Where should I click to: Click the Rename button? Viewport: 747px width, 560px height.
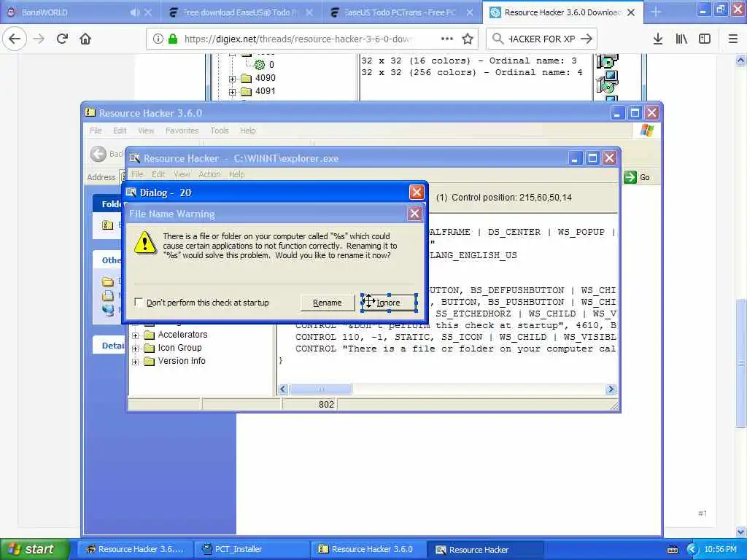(328, 303)
